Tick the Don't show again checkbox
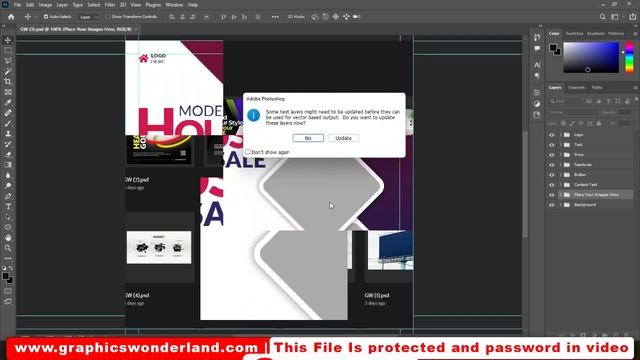This screenshot has width=640, height=360. [248, 152]
